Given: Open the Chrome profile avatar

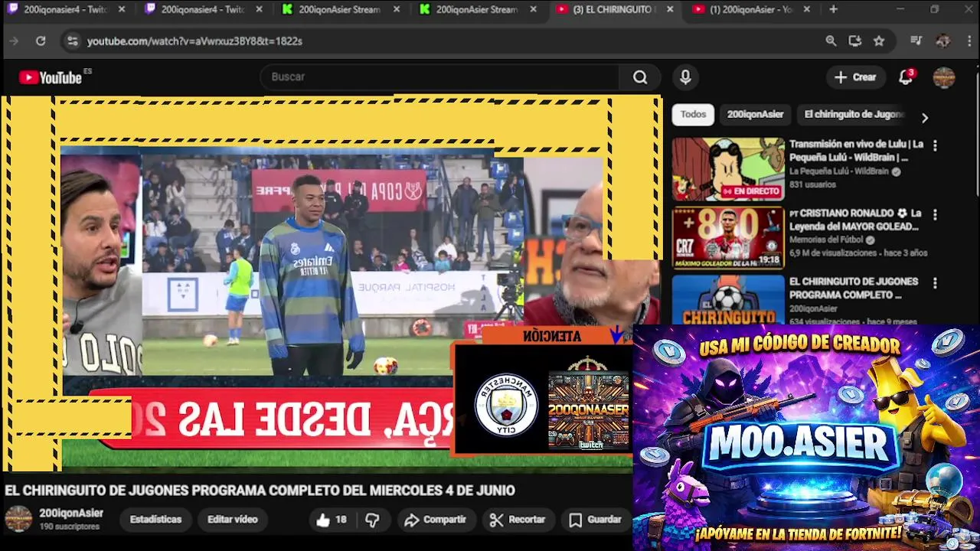Looking at the screenshot, I should pos(943,41).
